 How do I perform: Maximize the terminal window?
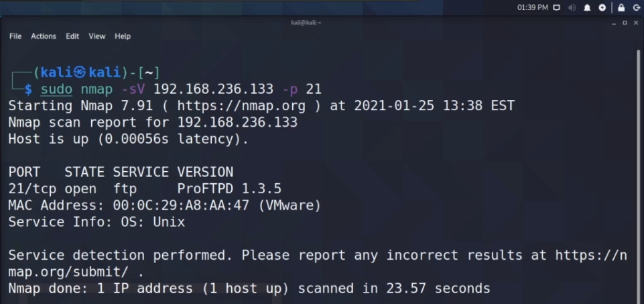[625, 23]
